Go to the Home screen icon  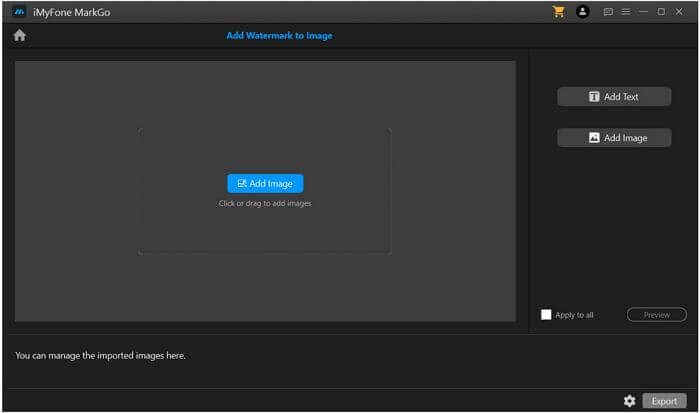tap(20, 35)
